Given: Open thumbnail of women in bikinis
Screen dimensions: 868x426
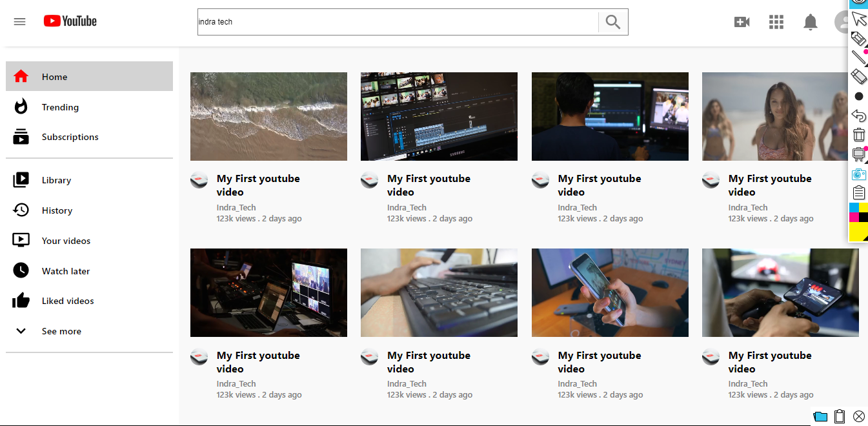Looking at the screenshot, I should (x=774, y=116).
